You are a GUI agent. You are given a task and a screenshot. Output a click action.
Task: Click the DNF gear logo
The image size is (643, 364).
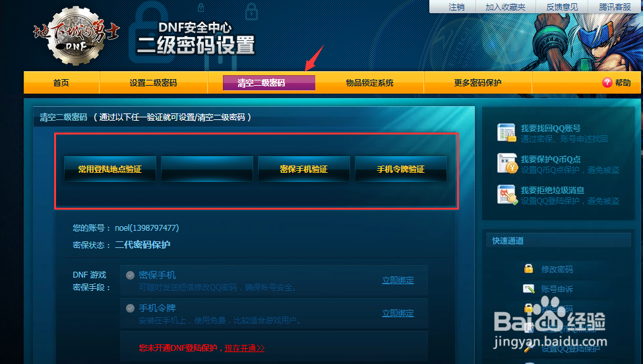coord(75,36)
